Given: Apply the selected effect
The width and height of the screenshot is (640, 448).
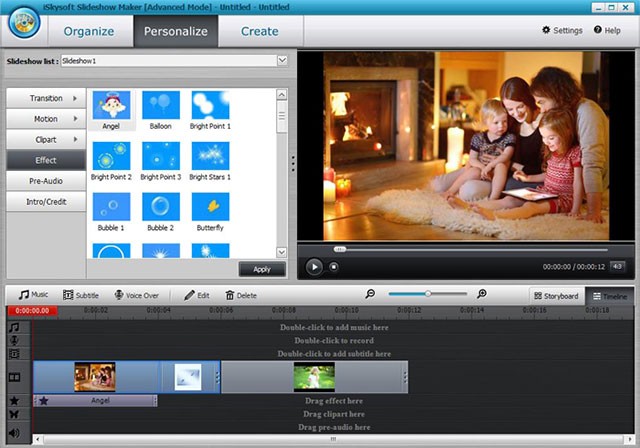Looking at the screenshot, I should (262, 269).
